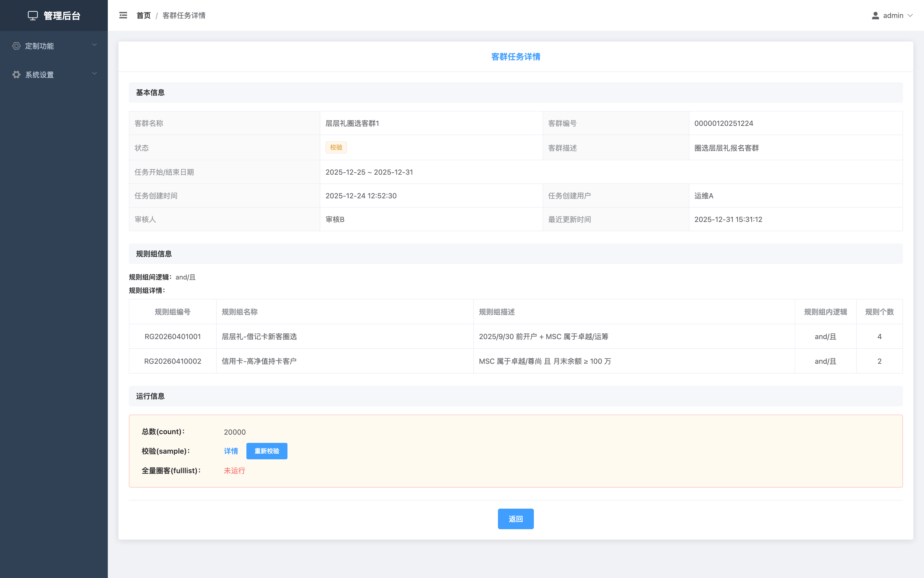Screen dimensions: 924x578
Task: Go to 首页 breadcrumb link
Action: pos(143,16)
